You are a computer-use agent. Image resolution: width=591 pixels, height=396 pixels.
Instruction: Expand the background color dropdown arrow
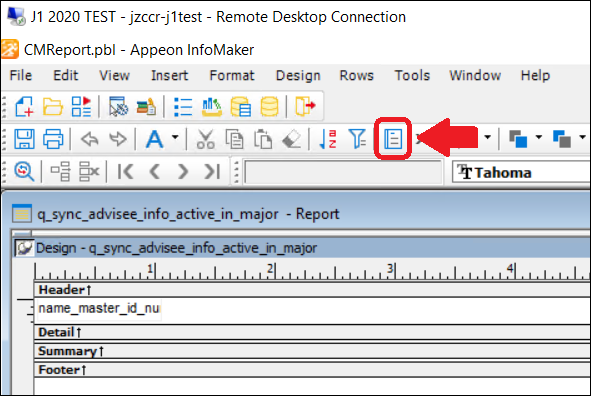click(583, 137)
